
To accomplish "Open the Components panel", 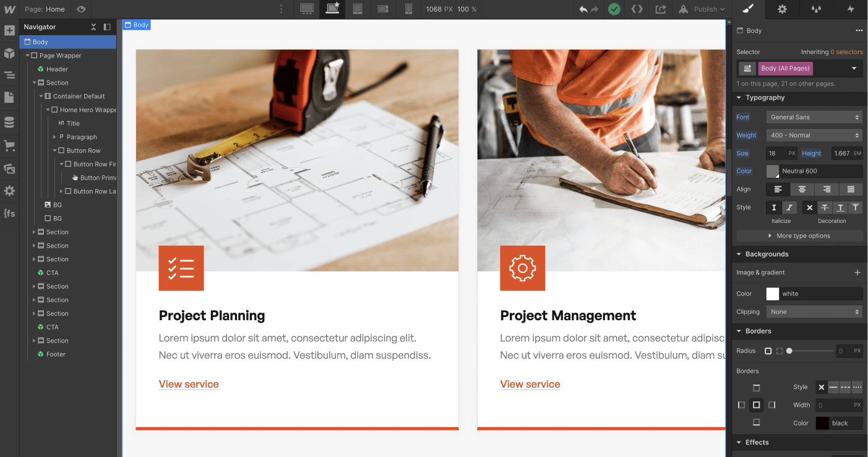I will [9, 53].
